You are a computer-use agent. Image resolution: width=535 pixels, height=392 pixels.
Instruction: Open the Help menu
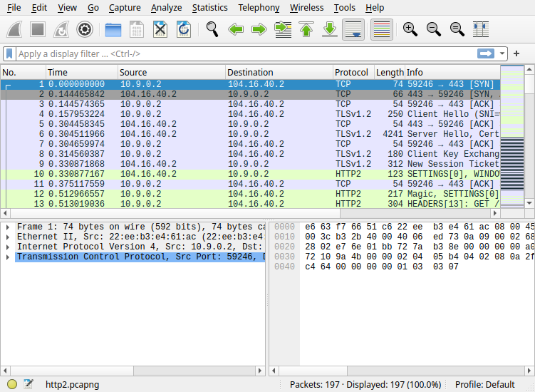[x=375, y=8]
